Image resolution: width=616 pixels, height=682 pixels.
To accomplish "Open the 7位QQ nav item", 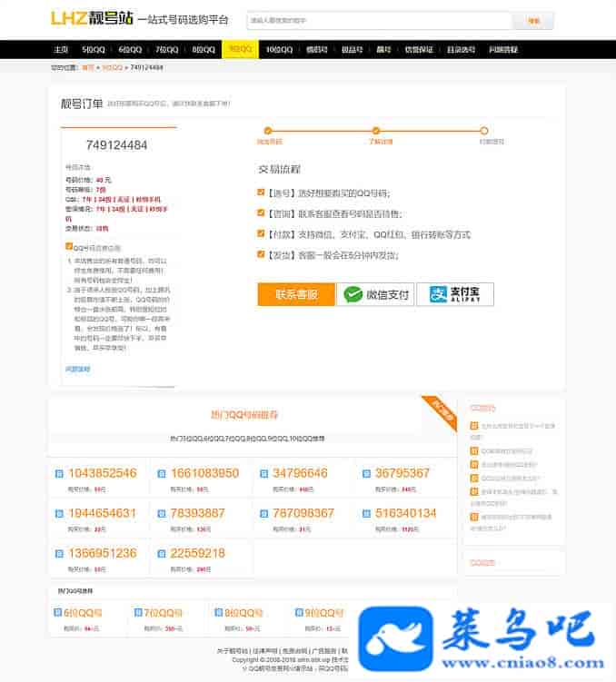I will click(x=167, y=50).
